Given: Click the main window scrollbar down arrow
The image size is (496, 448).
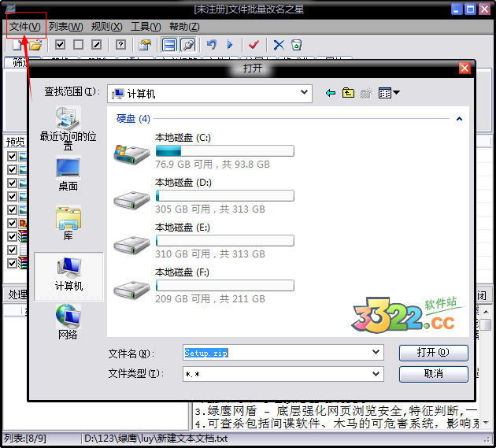Looking at the screenshot, I should coord(487,423).
